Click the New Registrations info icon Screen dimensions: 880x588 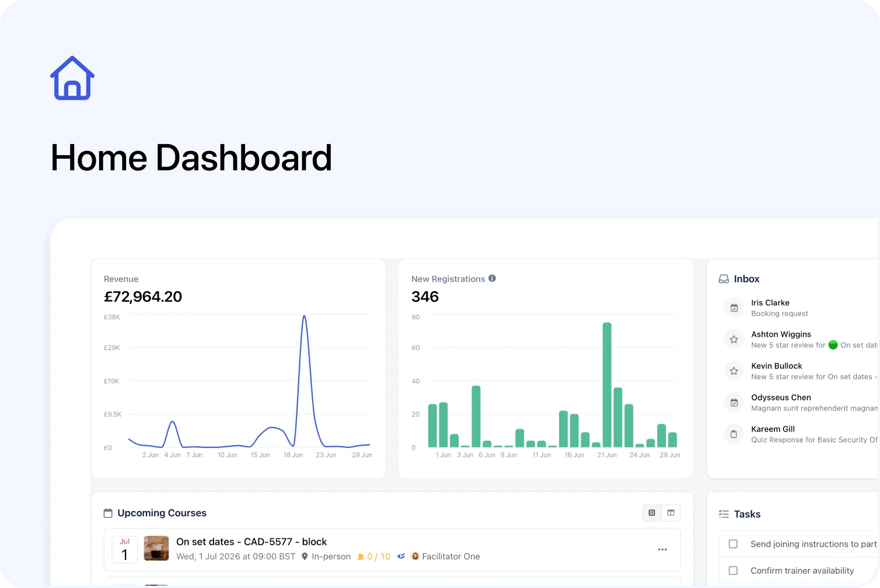(492, 278)
